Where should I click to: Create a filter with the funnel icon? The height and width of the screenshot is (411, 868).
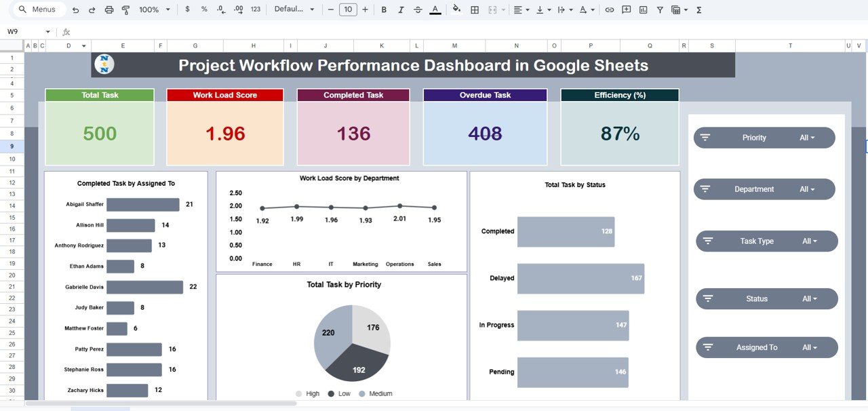pyautogui.click(x=659, y=9)
